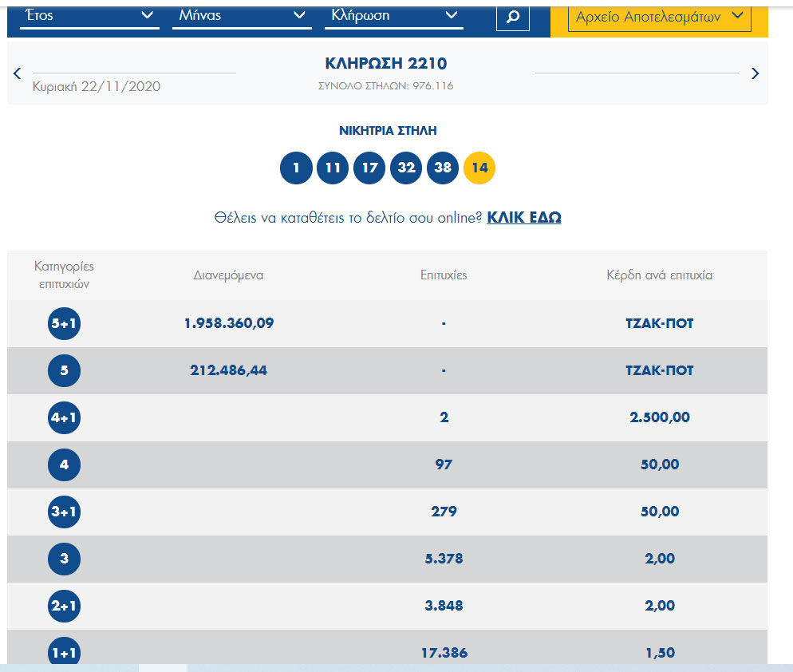Screen dimensions: 793x672
Task: Click the 3+1 category badge
Action: click(x=64, y=512)
